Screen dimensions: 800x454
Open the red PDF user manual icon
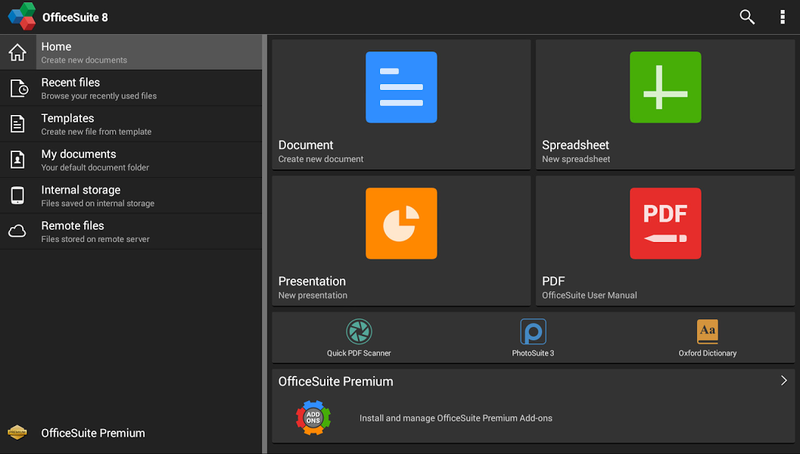click(665, 223)
